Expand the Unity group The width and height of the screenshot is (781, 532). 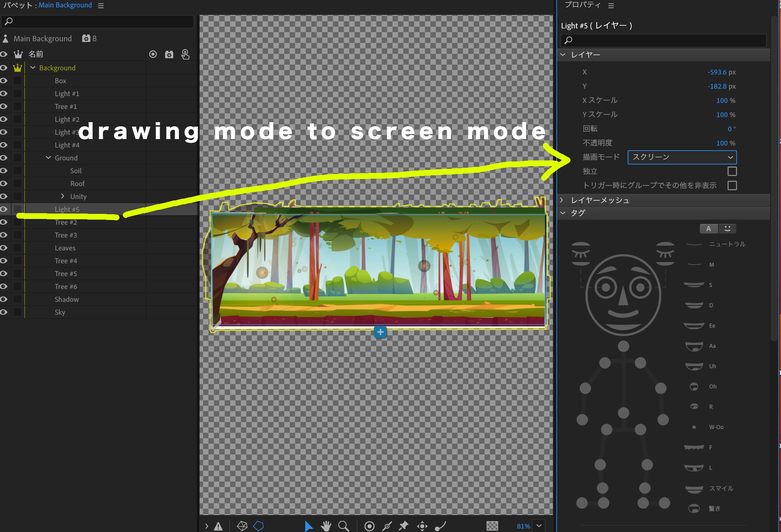point(63,196)
